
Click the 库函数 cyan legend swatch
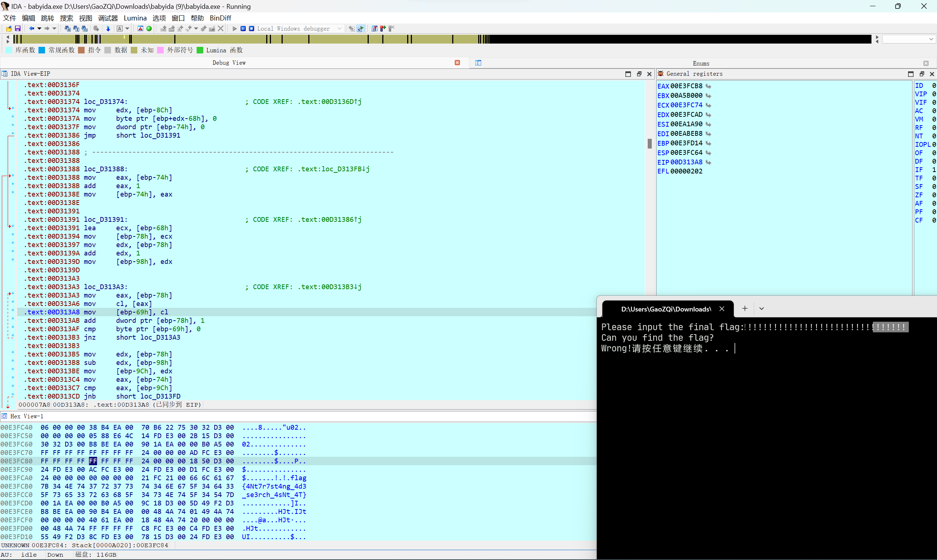(x=9, y=50)
